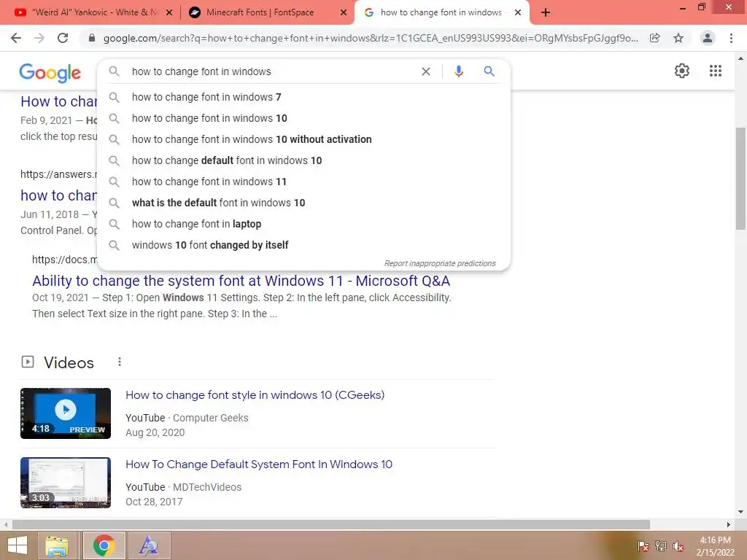Bookmark this page with the star
Screen dimensions: 747x560
coord(678,38)
